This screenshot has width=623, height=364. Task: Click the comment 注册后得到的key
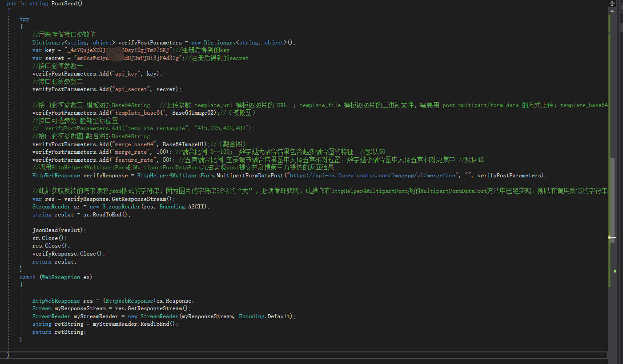click(203, 50)
